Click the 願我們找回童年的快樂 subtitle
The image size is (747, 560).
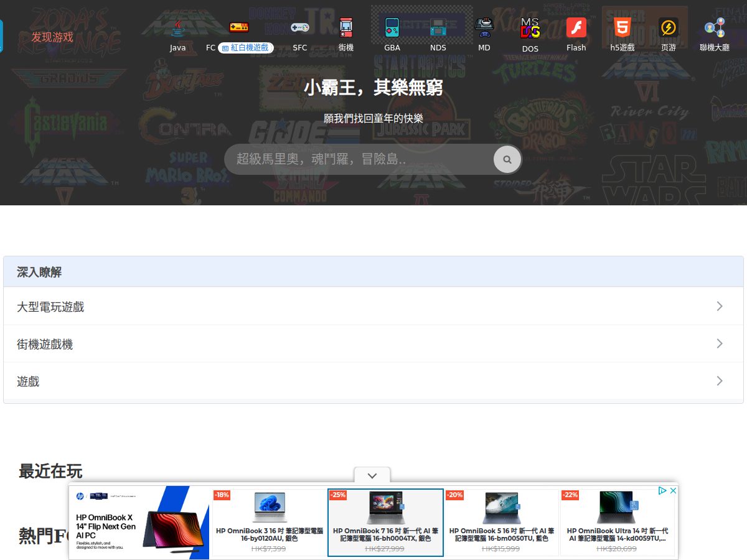[x=374, y=119]
